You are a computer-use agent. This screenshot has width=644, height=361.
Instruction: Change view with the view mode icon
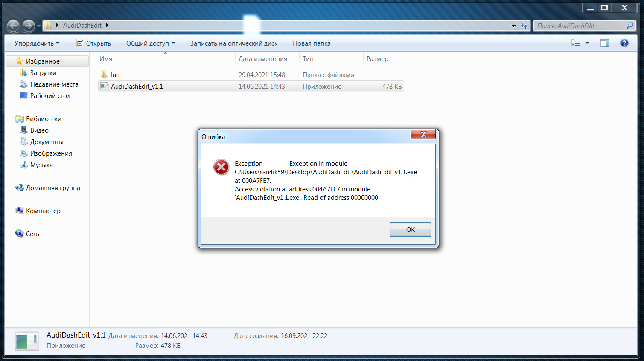(x=576, y=43)
